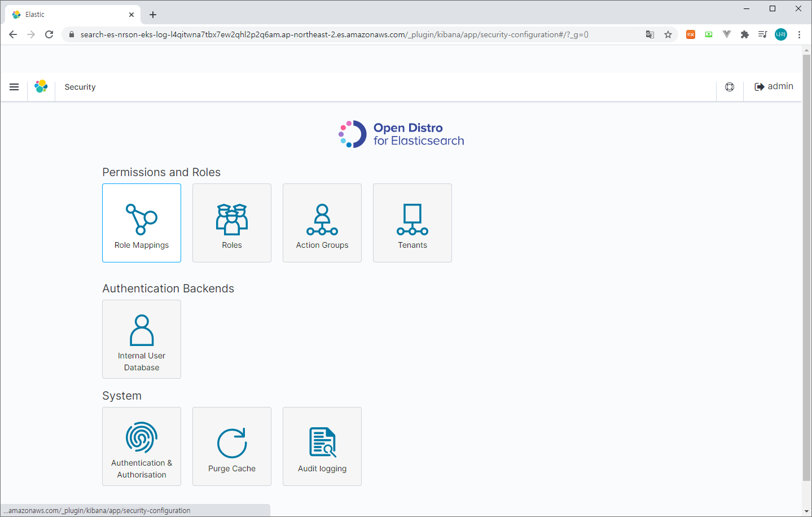Select the Elastic browser tab
Screen dimensions: 812x517
(73, 15)
